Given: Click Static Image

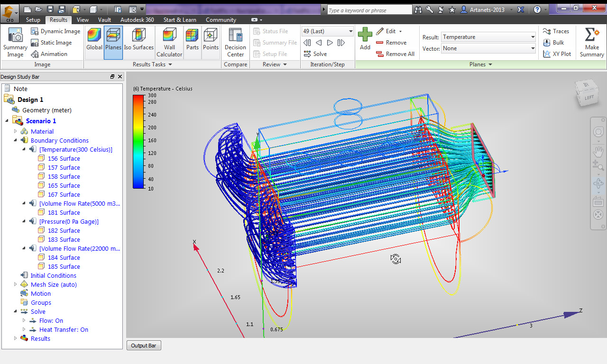Looking at the screenshot, I should 51,43.
